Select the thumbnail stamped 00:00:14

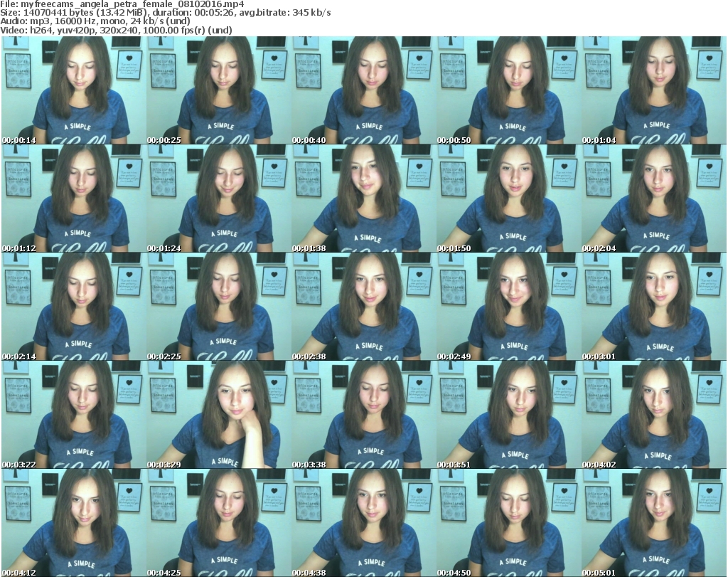(x=74, y=90)
